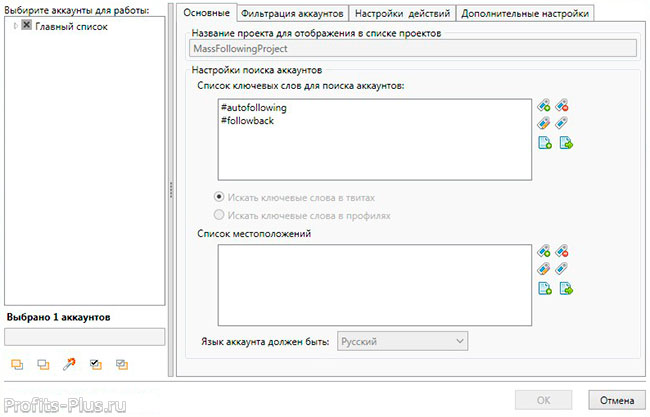Click plain tag icon beside keywords list
The width and height of the screenshot is (650, 417).
tap(562, 123)
